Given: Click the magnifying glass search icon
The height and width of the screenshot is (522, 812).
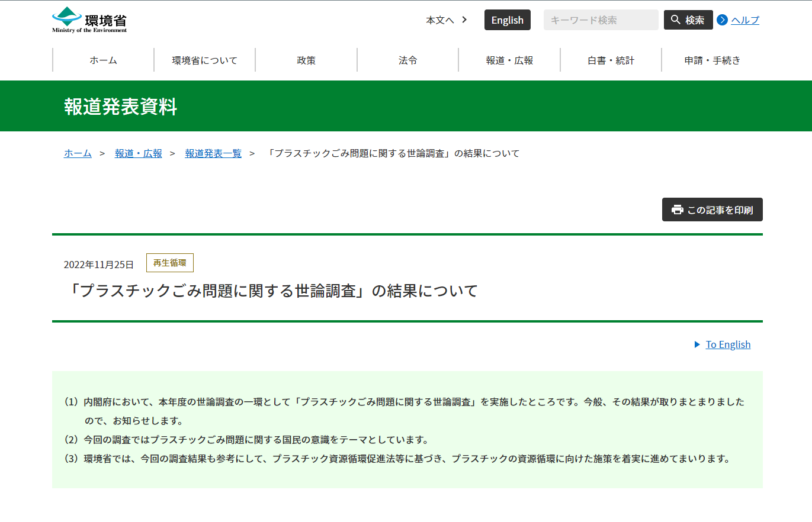Looking at the screenshot, I should point(675,20).
